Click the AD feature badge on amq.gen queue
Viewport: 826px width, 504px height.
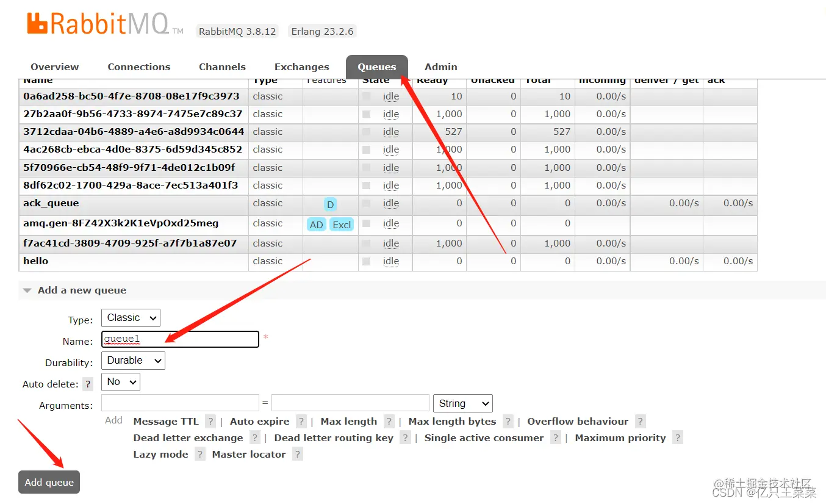pos(316,225)
